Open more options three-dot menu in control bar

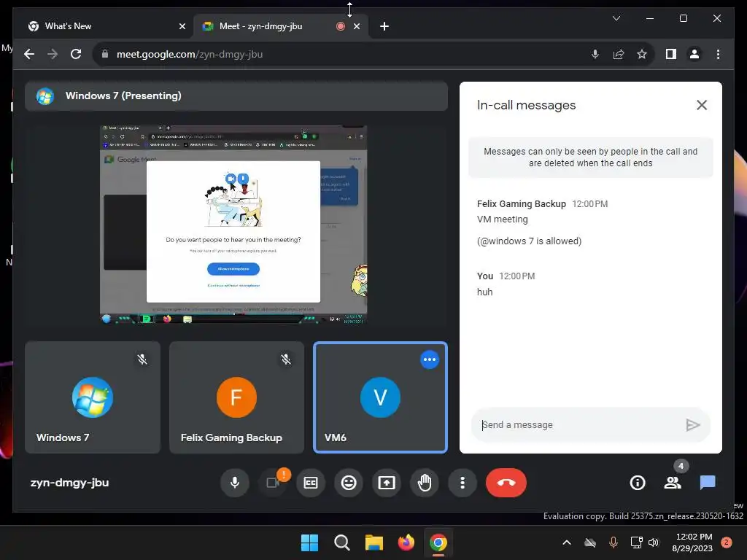(x=462, y=483)
